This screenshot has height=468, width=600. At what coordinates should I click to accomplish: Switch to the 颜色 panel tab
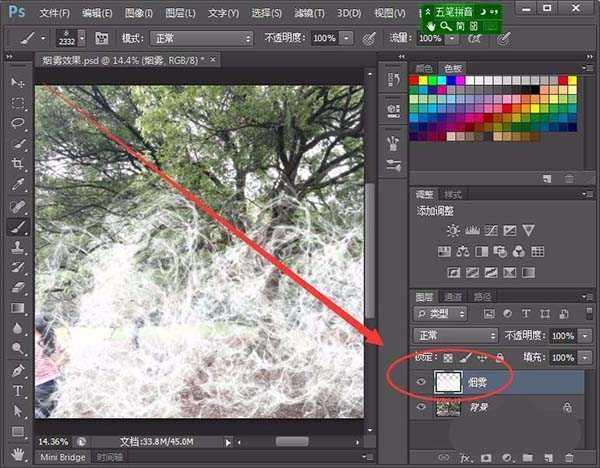(x=424, y=68)
